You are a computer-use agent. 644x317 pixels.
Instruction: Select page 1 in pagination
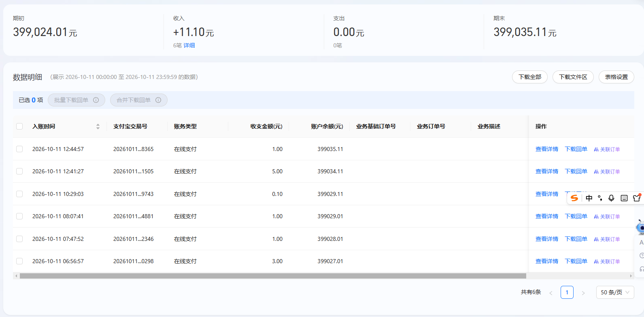click(x=567, y=292)
